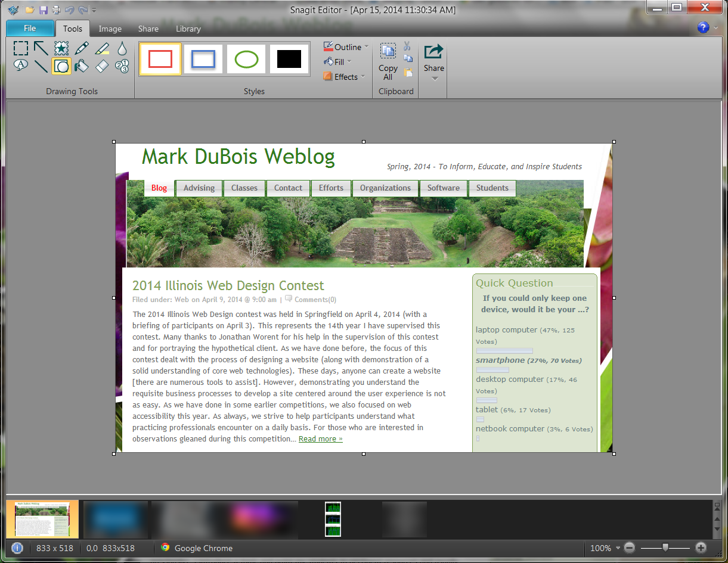
Task: Select the Arrow drawing tool
Action: [41, 48]
